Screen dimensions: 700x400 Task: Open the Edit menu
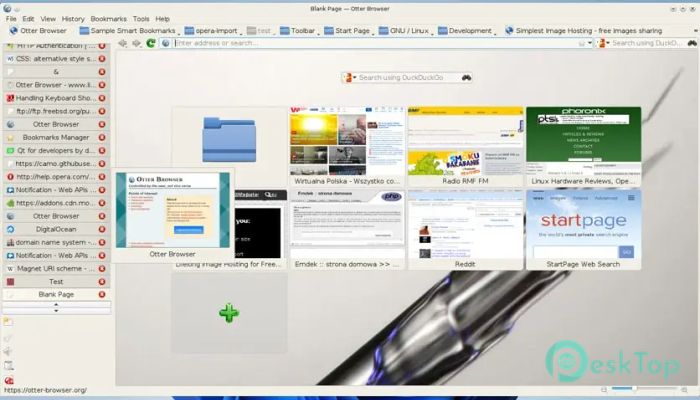[28, 19]
